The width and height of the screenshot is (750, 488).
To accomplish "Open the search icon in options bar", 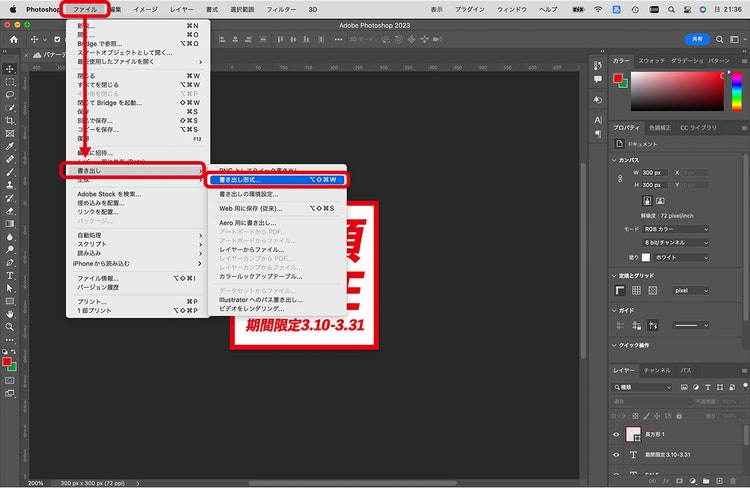I will coord(719,40).
